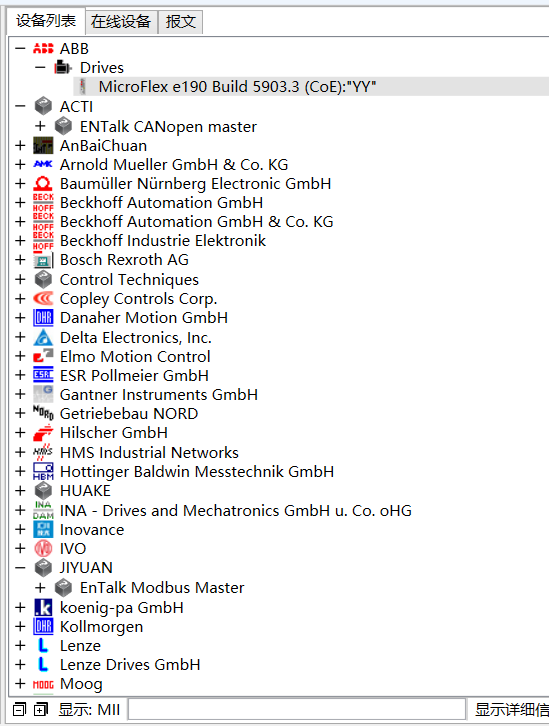Viewport: 549px width, 726px height.
Task: Select Getriebebau NORD text
Action: tap(129, 413)
